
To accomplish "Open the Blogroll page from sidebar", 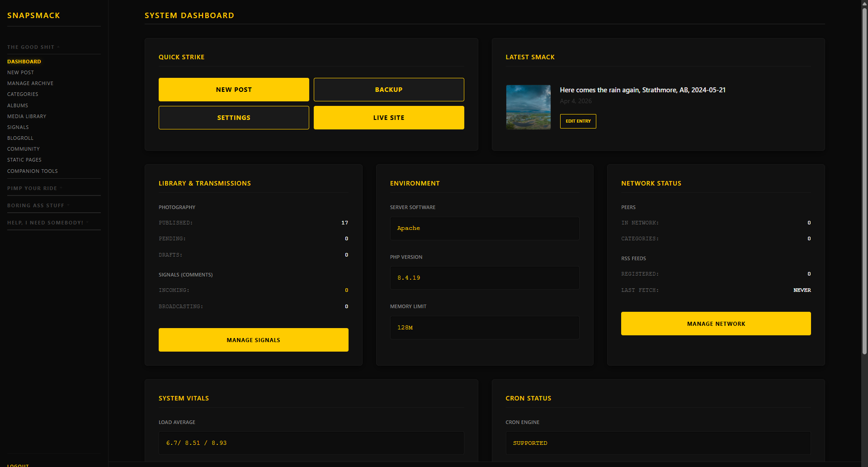I will click(20, 138).
